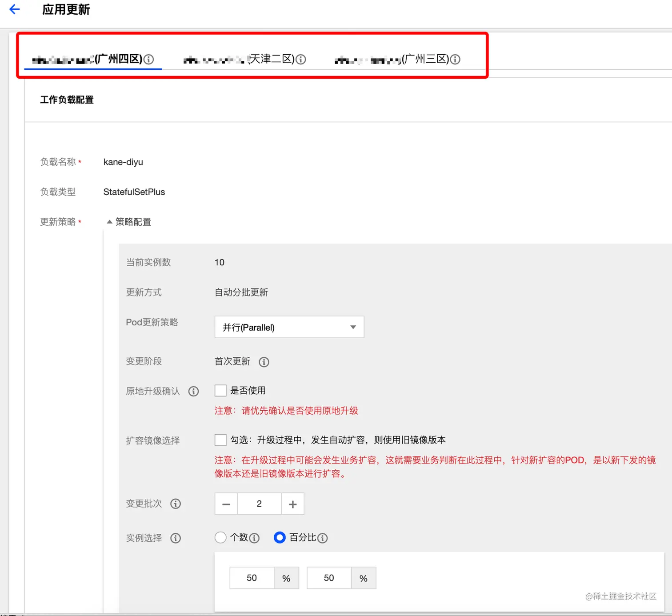View info icon next to 个数 option
This screenshot has width=672, height=616.
coord(254,538)
